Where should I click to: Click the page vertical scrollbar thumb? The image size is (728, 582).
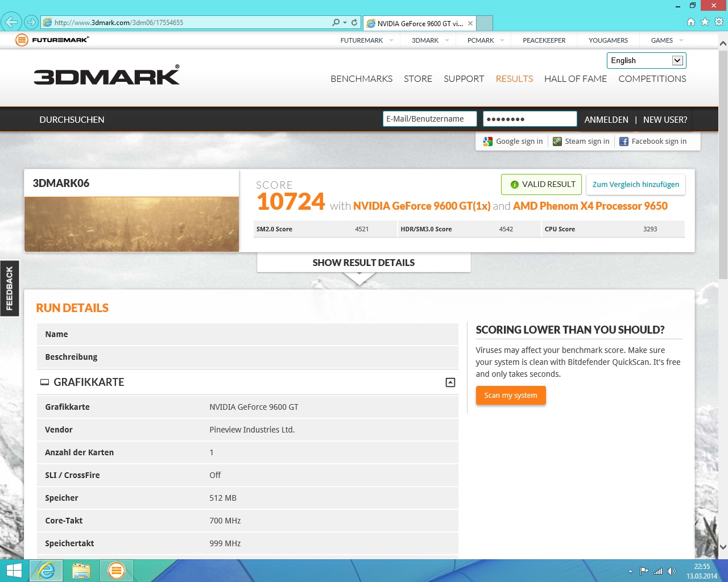point(723,165)
